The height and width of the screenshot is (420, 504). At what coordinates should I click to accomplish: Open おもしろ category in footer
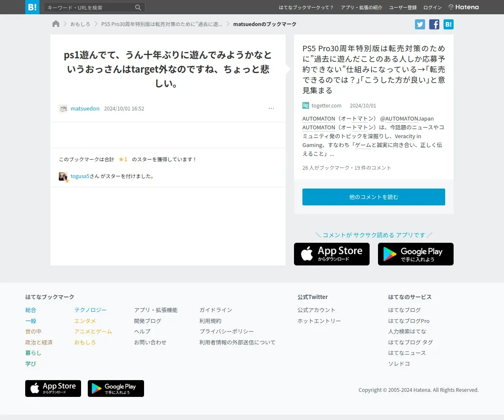85,343
